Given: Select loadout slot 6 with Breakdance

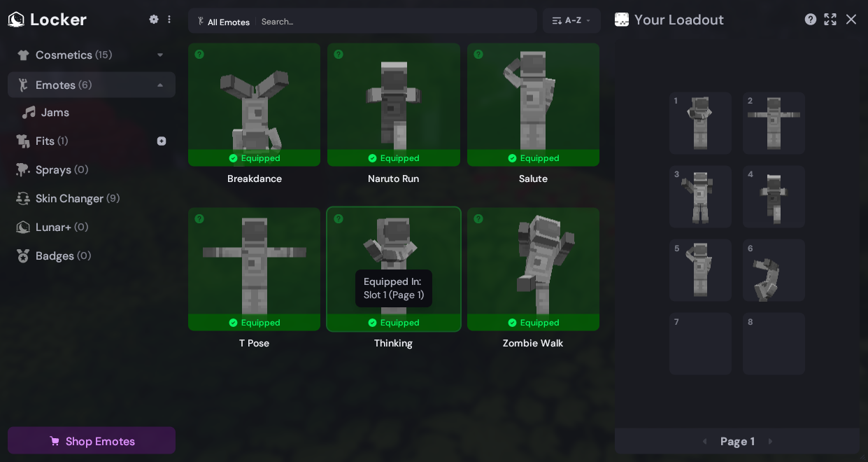Looking at the screenshot, I should [x=774, y=270].
